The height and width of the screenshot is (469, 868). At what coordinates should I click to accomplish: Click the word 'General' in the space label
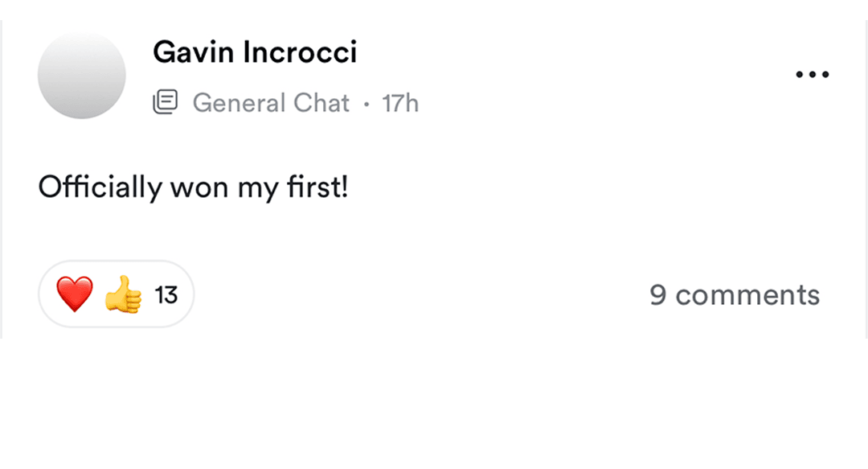240,103
